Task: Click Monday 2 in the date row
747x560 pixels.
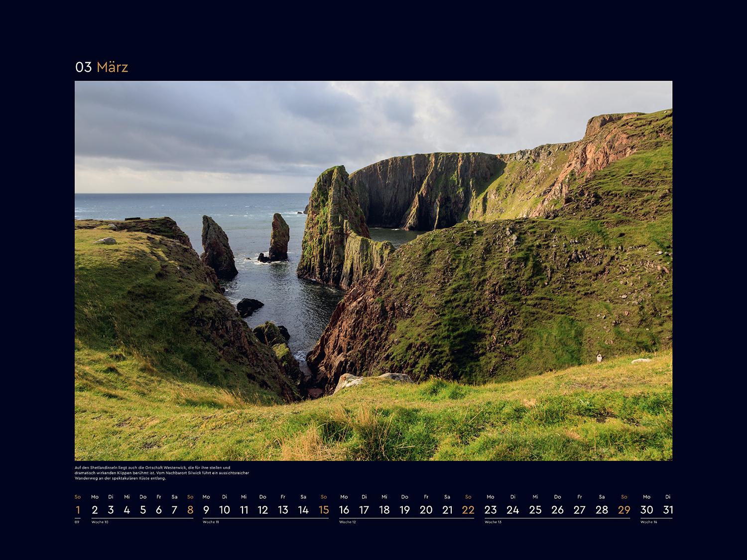Action: click(95, 510)
